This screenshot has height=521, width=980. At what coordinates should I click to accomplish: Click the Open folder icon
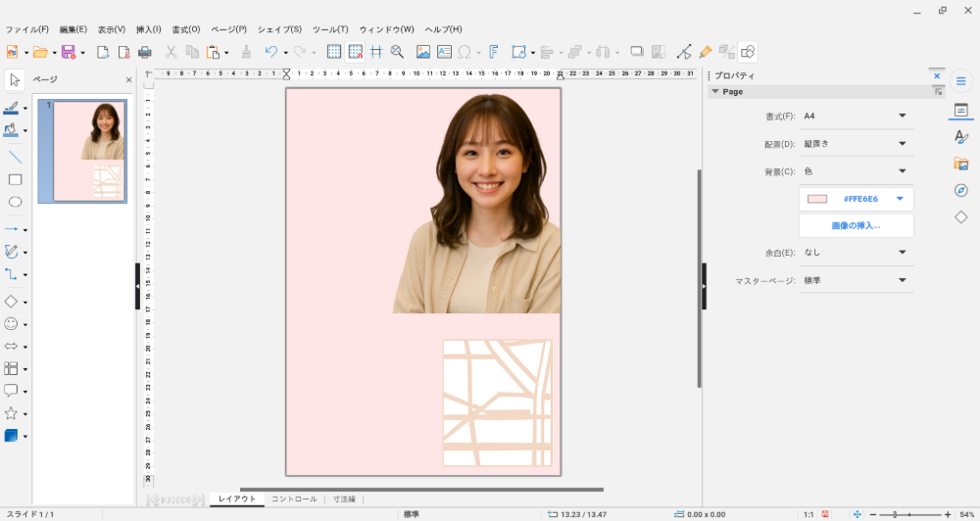[40, 52]
